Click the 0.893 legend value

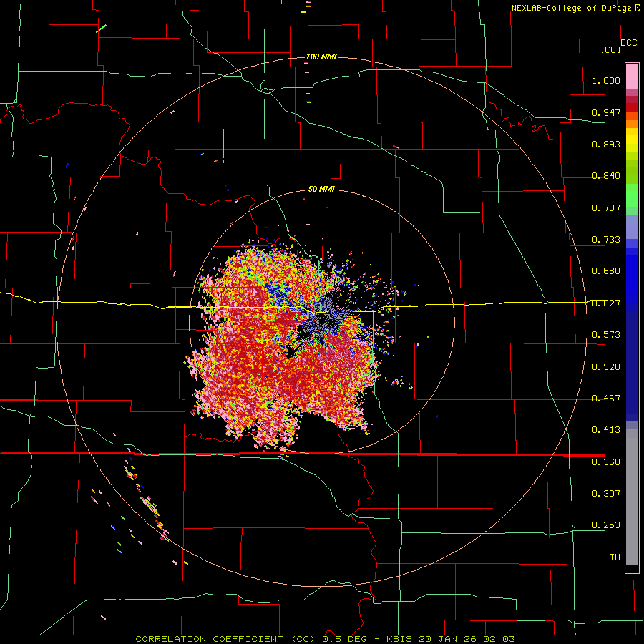click(x=606, y=144)
